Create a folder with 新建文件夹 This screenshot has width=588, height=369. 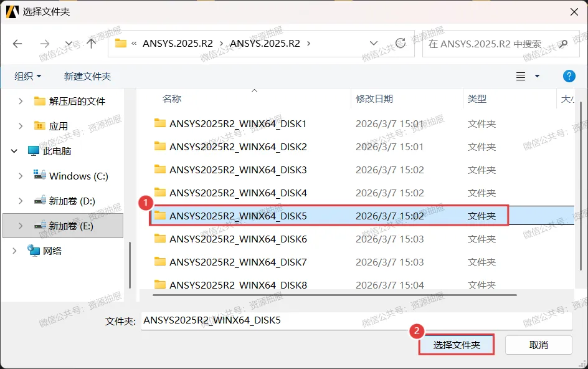pyautogui.click(x=87, y=76)
